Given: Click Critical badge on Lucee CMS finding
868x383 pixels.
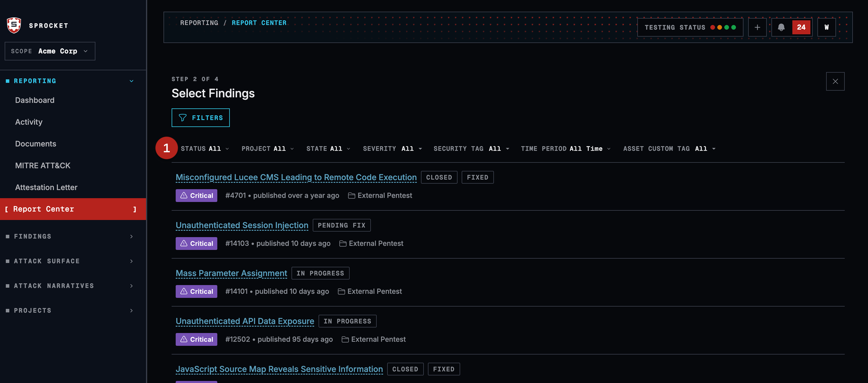Looking at the screenshot, I should tap(196, 196).
